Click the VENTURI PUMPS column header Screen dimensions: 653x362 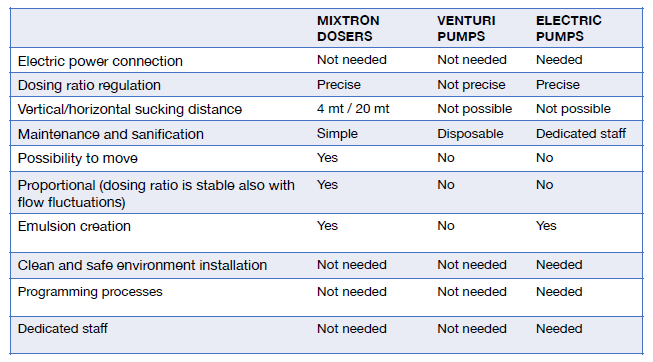466,28
